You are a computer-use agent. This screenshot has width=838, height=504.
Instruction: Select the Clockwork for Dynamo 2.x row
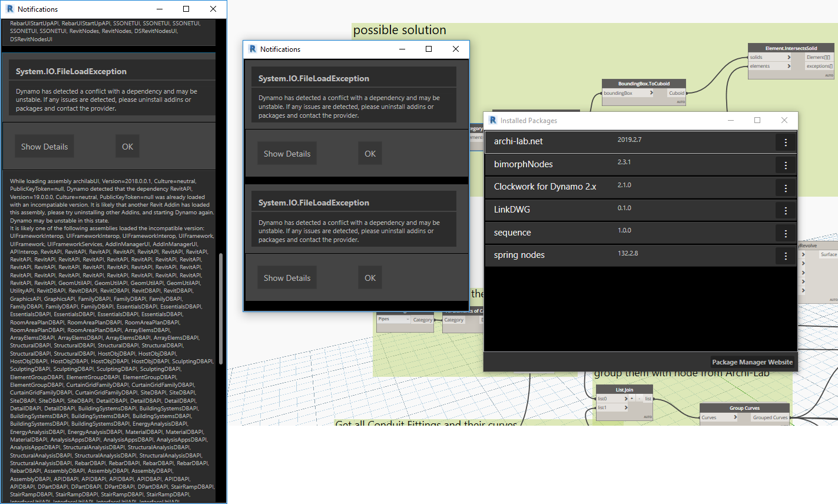click(x=640, y=187)
